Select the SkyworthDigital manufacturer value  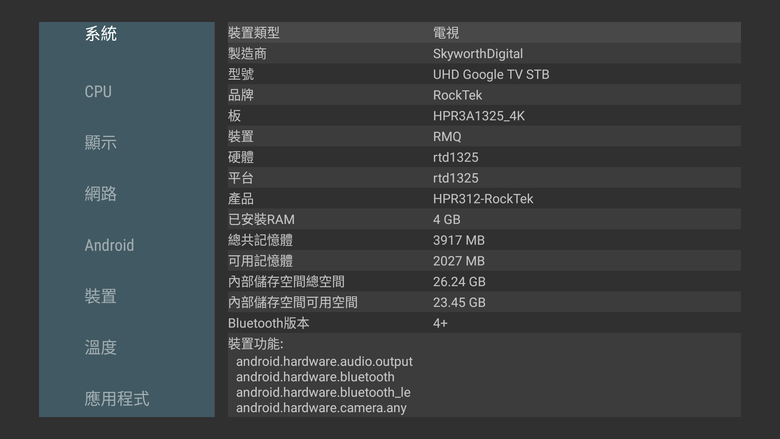tap(478, 54)
